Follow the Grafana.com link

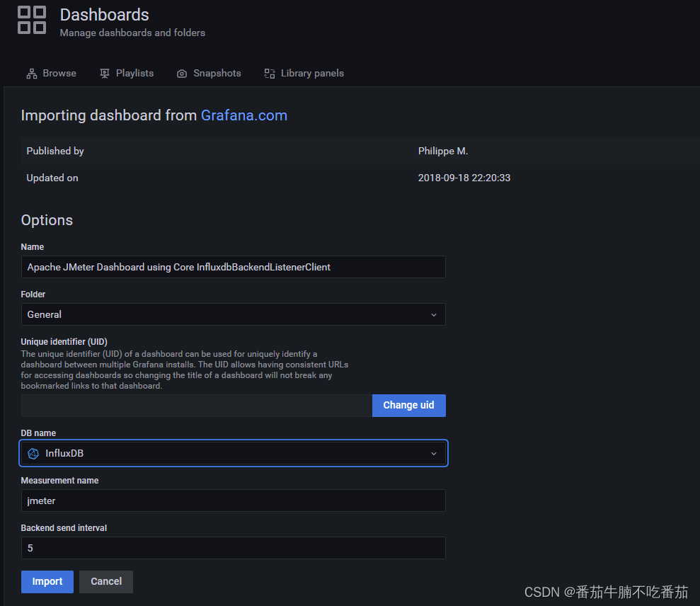[244, 115]
